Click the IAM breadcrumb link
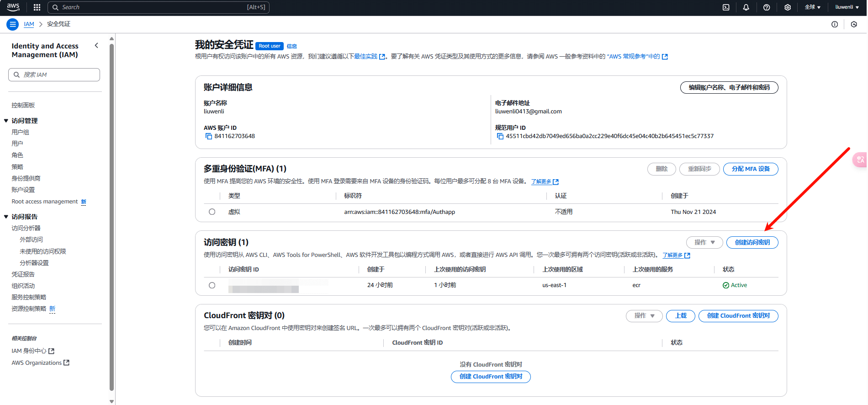868x405 pixels. pyautogui.click(x=29, y=24)
